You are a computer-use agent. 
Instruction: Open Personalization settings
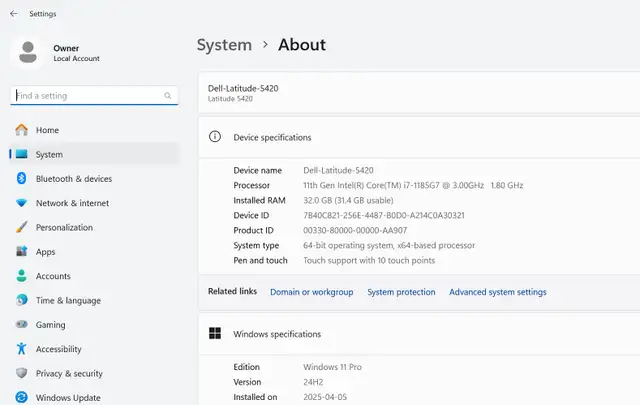click(94, 227)
